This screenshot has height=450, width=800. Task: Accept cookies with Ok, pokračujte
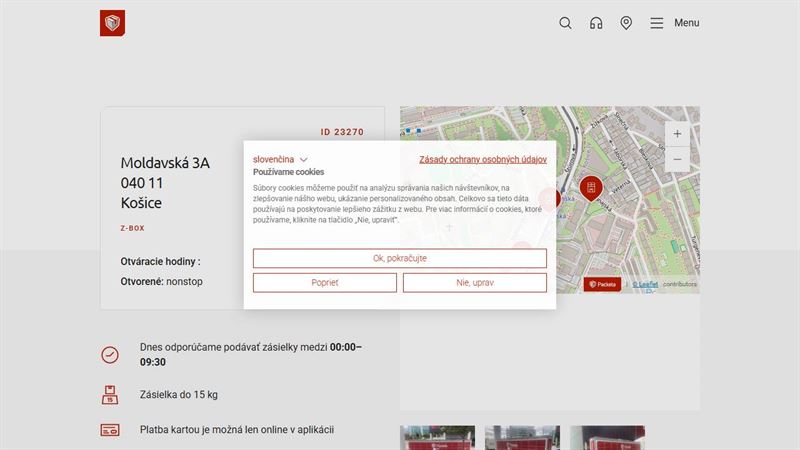pyautogui.click(x=399, y=258)
